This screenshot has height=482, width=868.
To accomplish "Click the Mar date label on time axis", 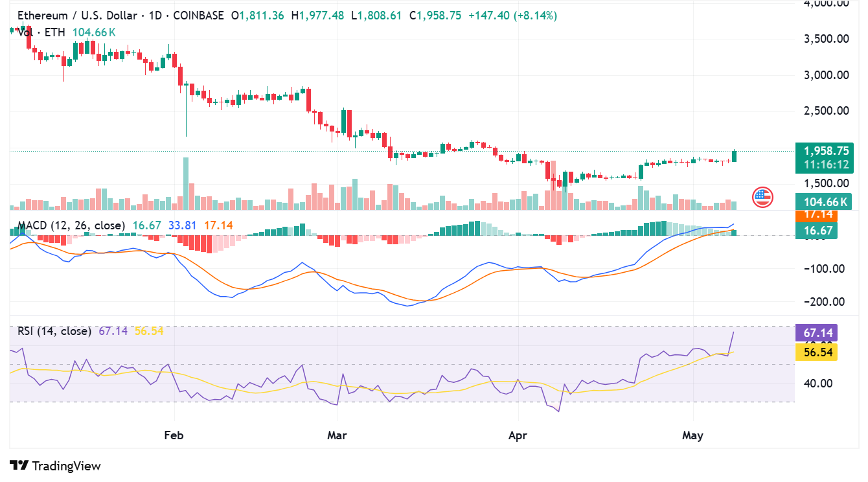I will [x=336, y=435].
